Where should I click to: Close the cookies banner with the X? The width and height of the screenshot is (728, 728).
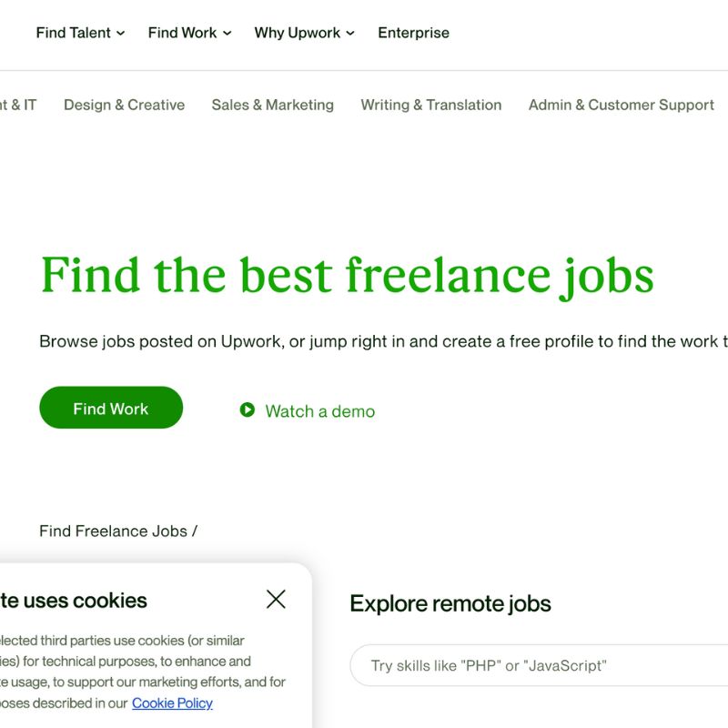point(276,599)
